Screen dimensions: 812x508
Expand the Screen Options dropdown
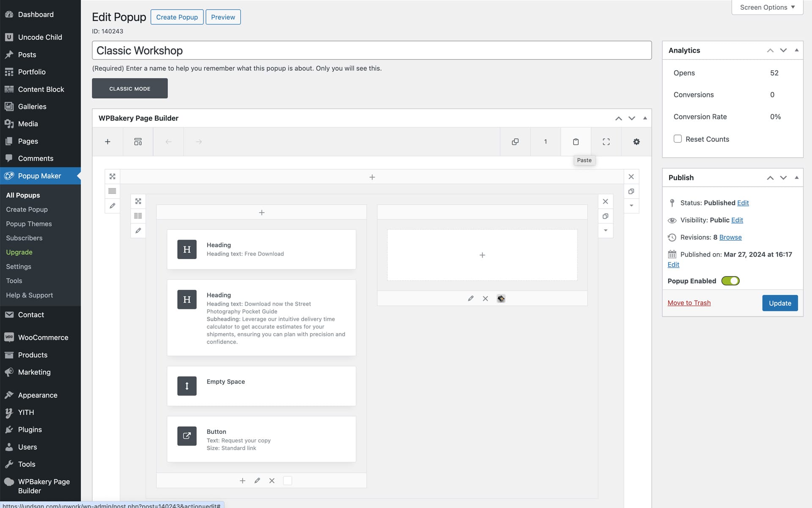767,7
